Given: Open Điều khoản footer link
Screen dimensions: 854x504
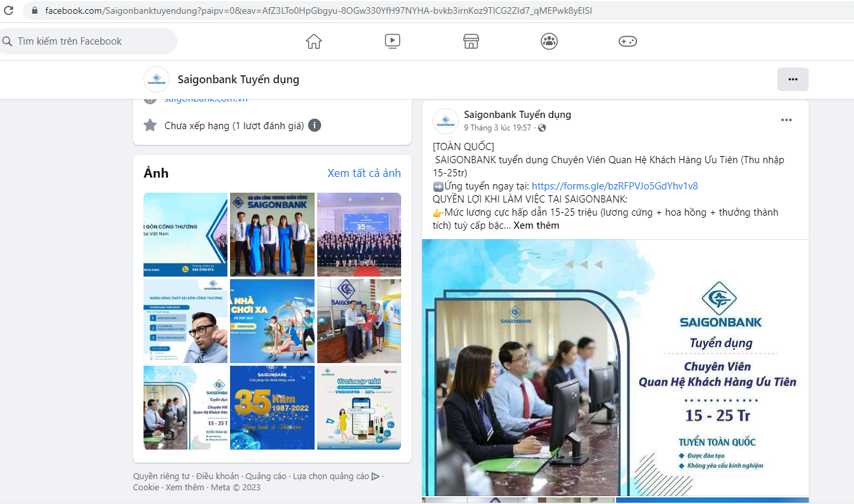Looking at the screenshot, I should [218, 476].
